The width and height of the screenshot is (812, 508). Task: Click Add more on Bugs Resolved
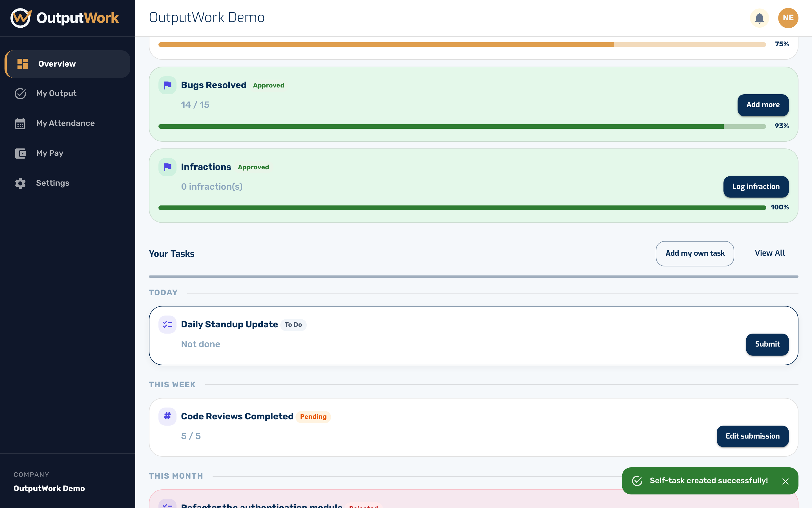(x=763, y=105)
